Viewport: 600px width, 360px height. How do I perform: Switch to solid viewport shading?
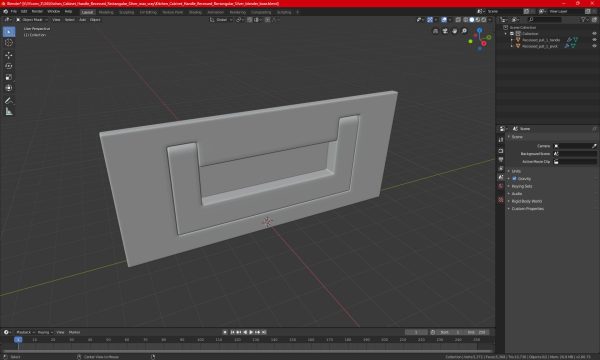(x=471, y=20)
